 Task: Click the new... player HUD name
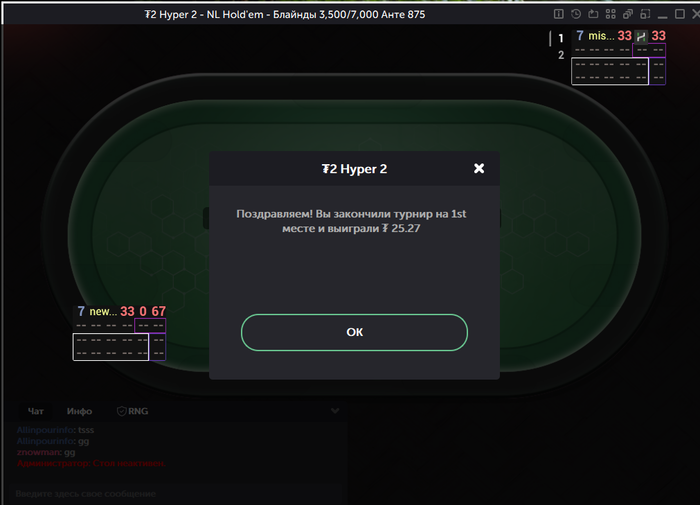103,311
